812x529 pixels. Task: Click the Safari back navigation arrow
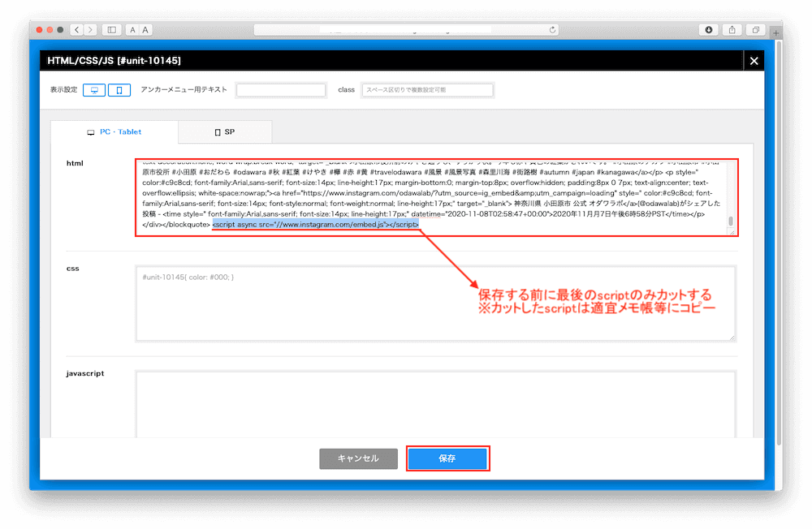pos(77,30)
